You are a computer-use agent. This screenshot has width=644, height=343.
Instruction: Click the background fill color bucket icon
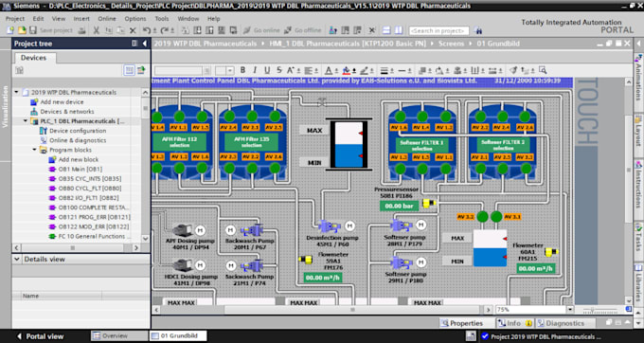click(x=347, y=70)
